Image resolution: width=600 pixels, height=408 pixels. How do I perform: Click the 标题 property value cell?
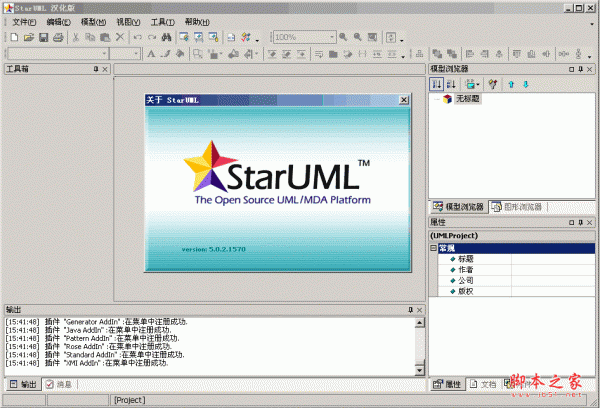(x=553, y=259)
